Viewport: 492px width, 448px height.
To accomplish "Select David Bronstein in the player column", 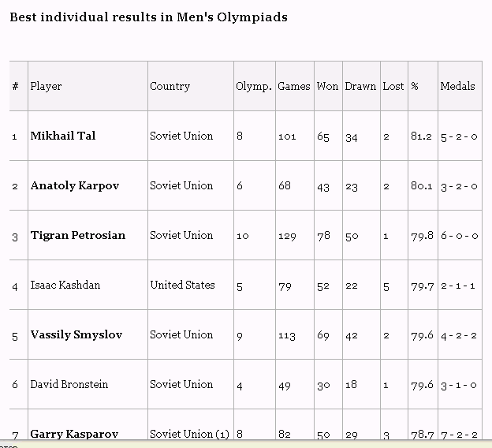I will (x=69, y=384).
